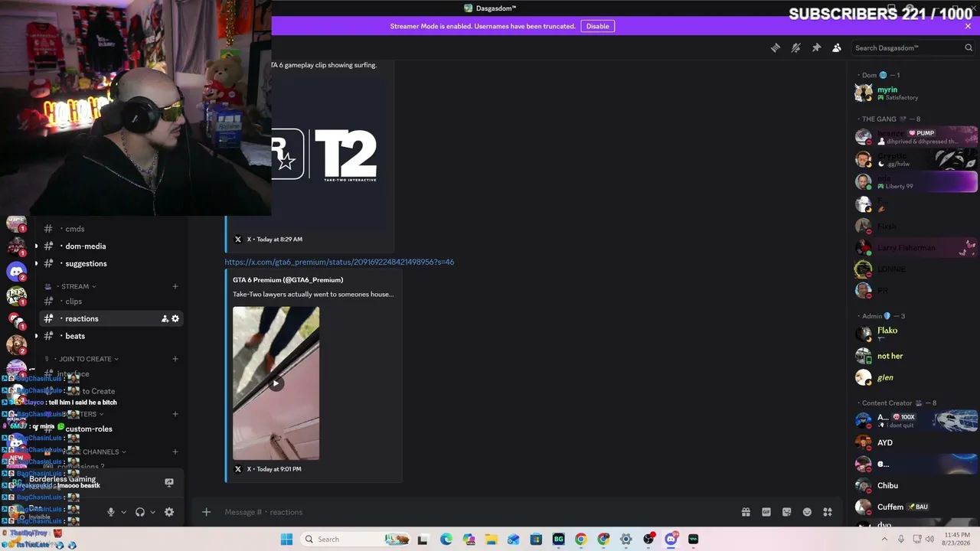Viewport: 980px width, 551px height.
Task: Open the custom-roles channel
Action: coord(89,429)
